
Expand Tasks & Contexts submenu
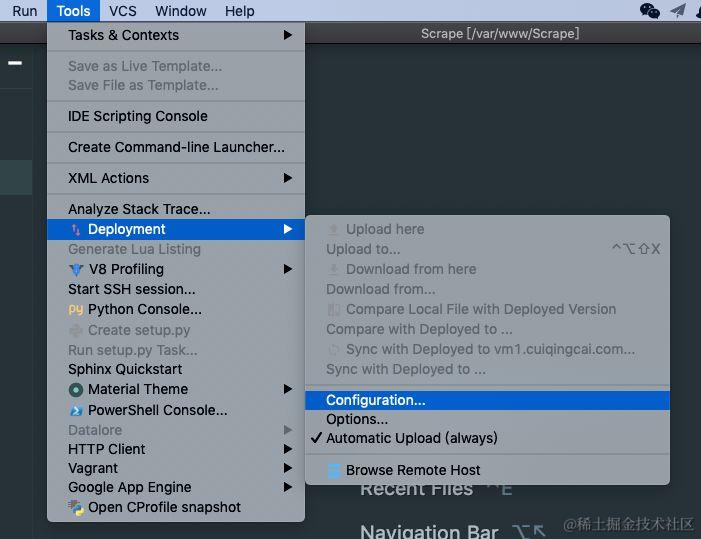click(176, 35)
